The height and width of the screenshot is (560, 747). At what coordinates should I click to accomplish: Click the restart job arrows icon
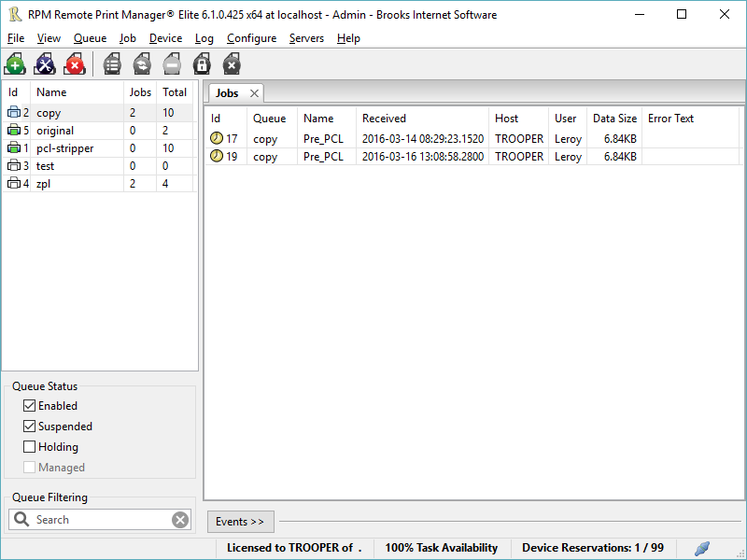[x=142, y=63]
